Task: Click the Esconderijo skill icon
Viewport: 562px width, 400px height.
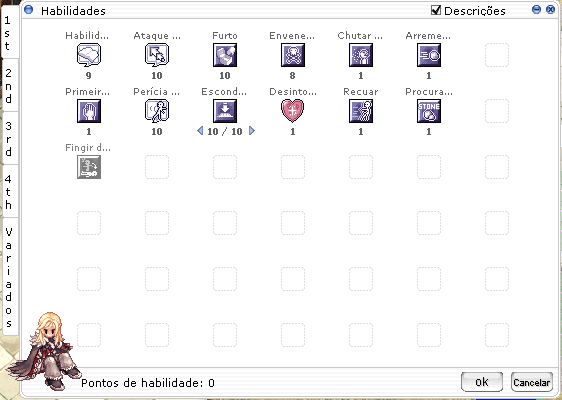Action: [x=225, y=111]
